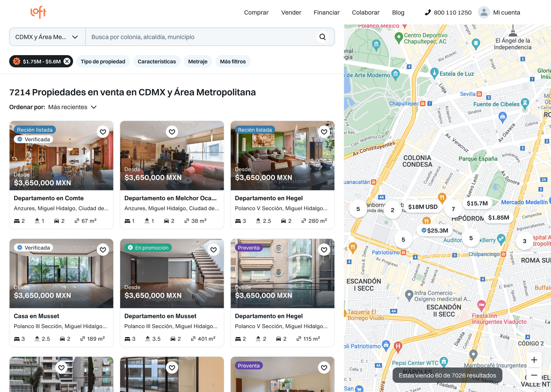Click the Mambocafé Insurgentes map pin
The width and height of the screenshot is (551, 392).
point(473,355)
